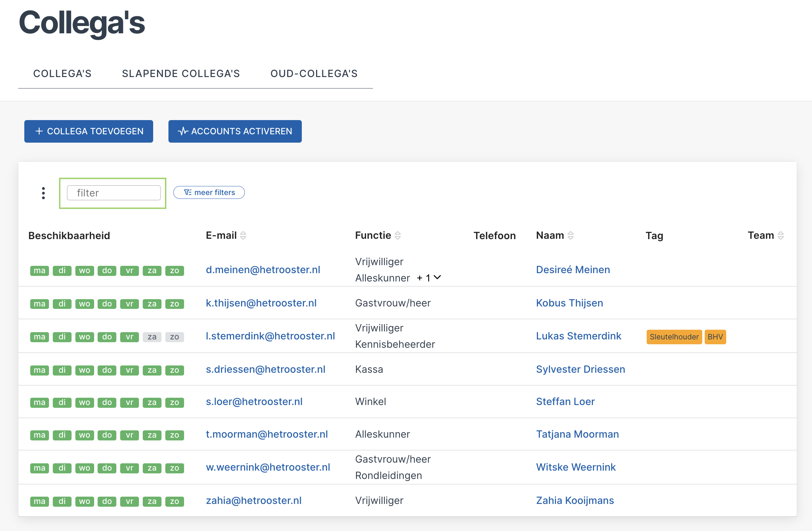
Task: Sort table by Team column arrows
Action: (x=781, y=236)
